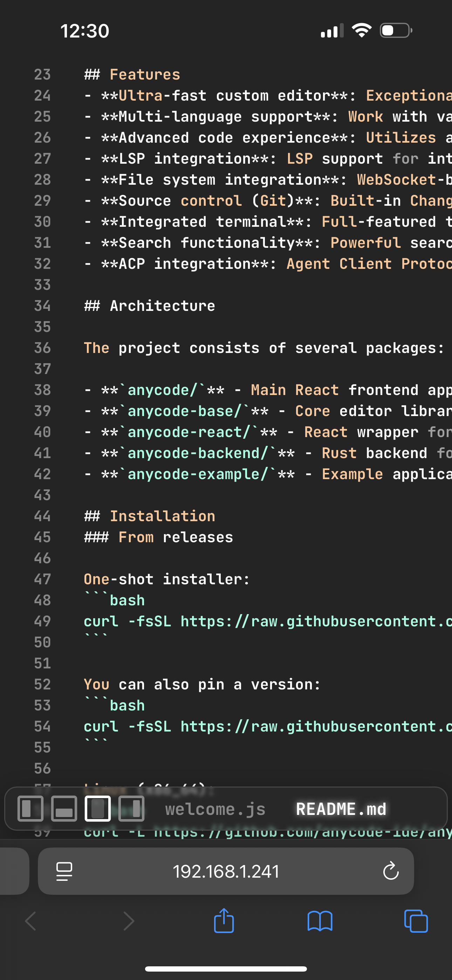Show all Safari tabs icon
452x980 pixels.
tap(416, 921)
